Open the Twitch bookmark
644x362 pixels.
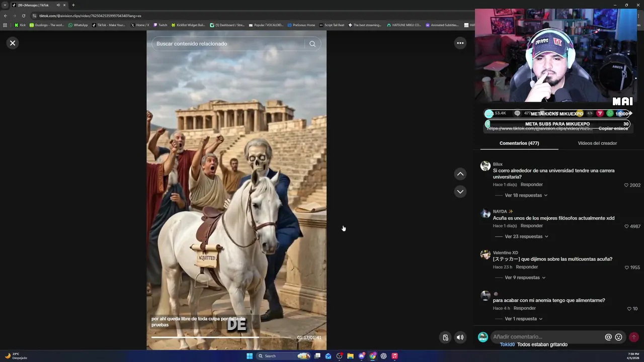point(160,25)
